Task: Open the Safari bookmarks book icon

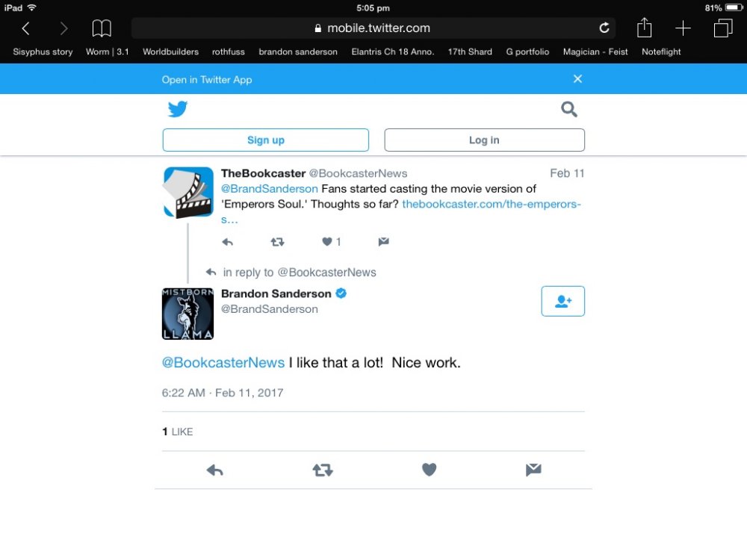Action: (102, 28)
